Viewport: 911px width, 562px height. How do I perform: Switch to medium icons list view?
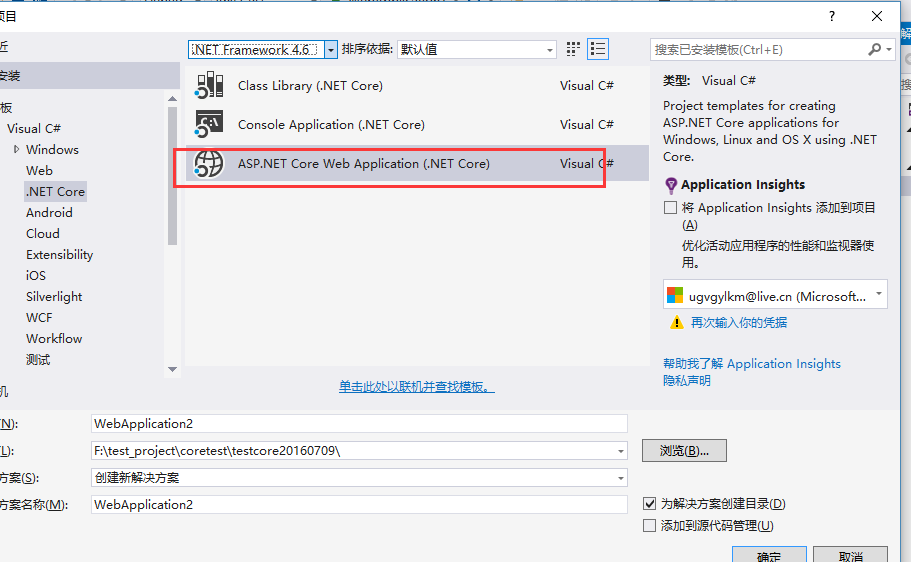(x=598, y=49)
